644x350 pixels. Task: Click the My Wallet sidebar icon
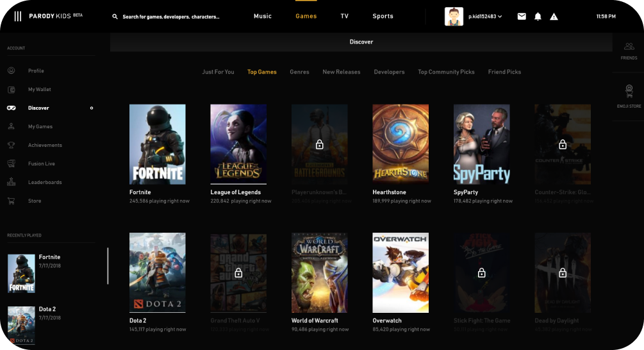tap(12, 90)
